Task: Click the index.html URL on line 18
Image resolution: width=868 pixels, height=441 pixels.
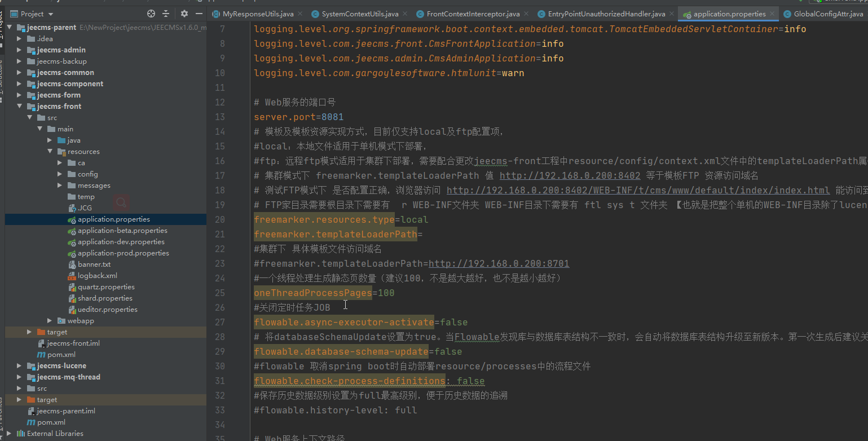Action: pos(637,190)
